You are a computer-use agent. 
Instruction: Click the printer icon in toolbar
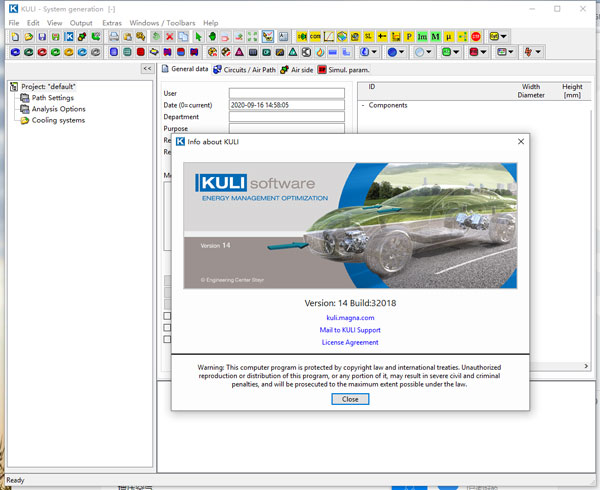point(114,37)
